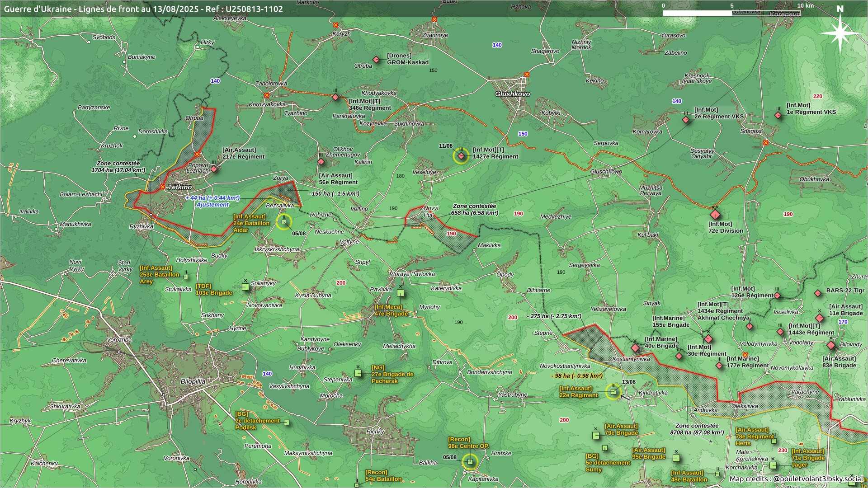The width and height of the screenshot is (868, 488).
Task: Select the 217e Régiment air assault diamond
Action: point(214,169)
